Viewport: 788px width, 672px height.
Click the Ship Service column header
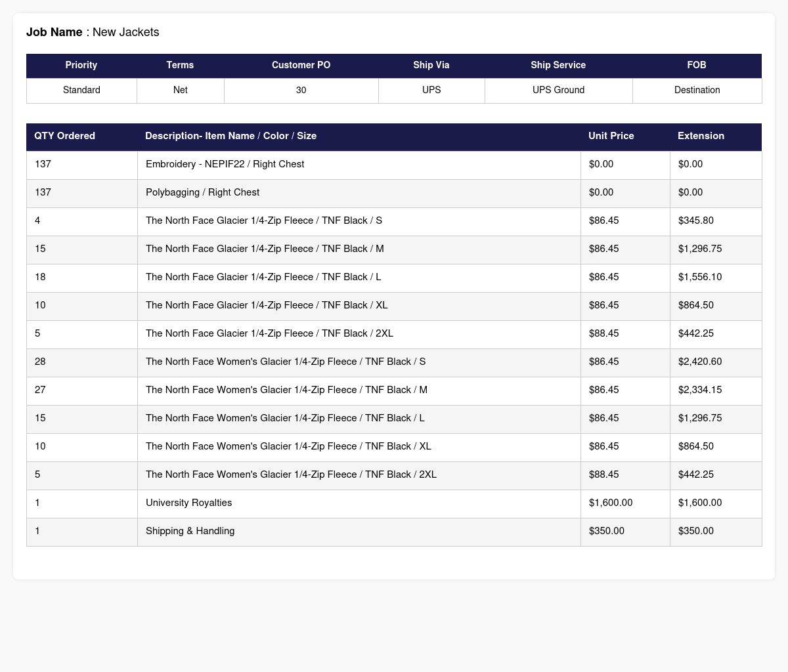point(558,65)
